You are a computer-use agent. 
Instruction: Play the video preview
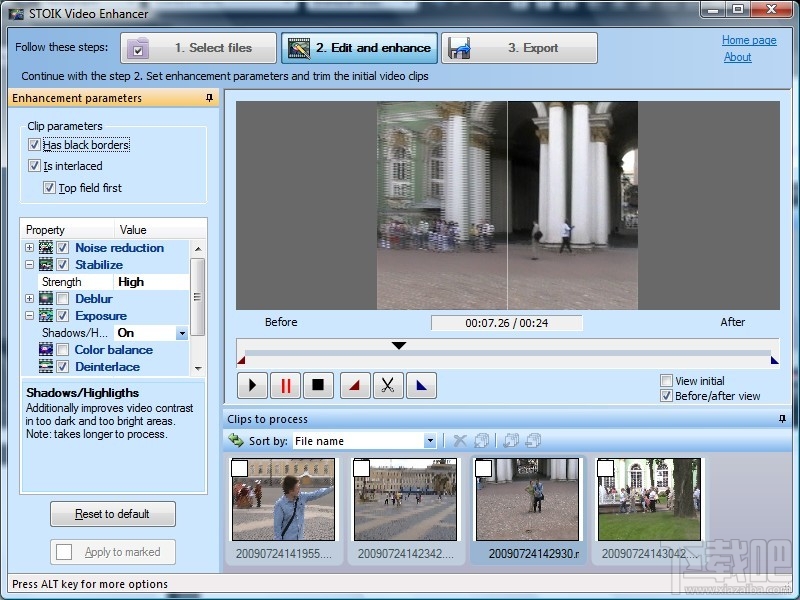tap(252, 385)
